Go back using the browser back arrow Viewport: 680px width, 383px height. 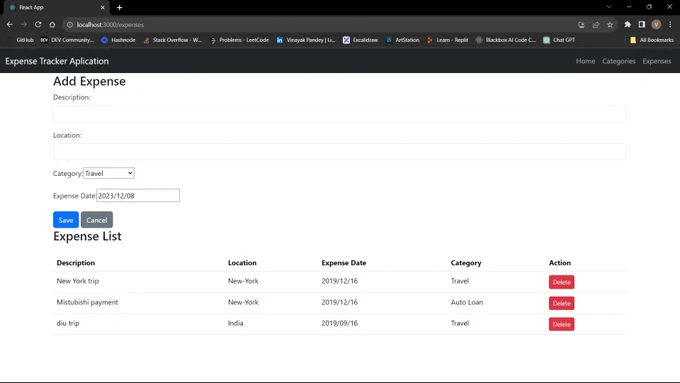tap(10, 25)
